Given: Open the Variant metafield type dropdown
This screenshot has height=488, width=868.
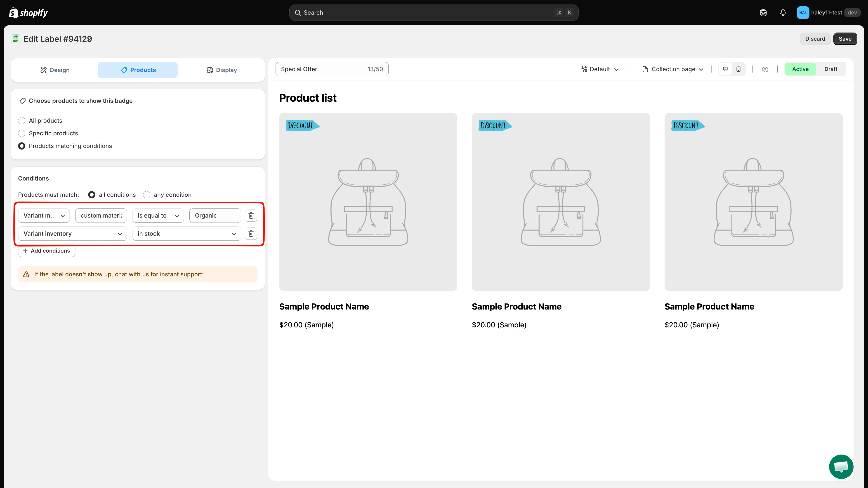Looking at the screenshot, I should pos(44,216).
